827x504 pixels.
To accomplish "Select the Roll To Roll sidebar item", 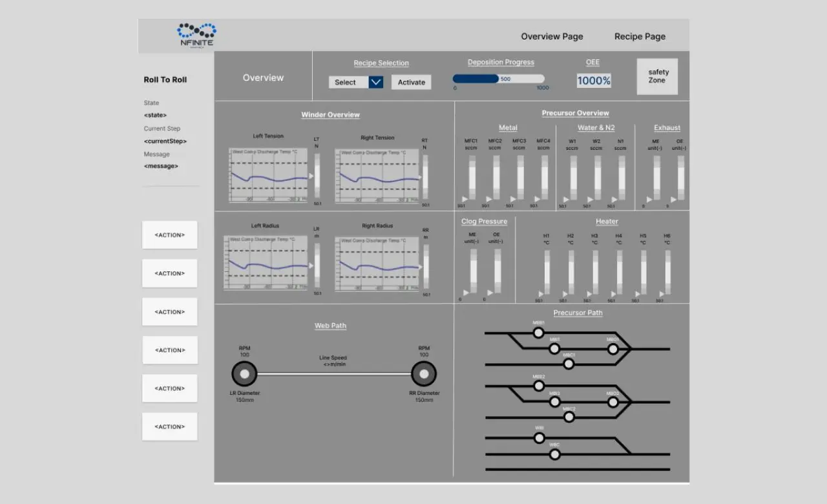I will 165,79.
